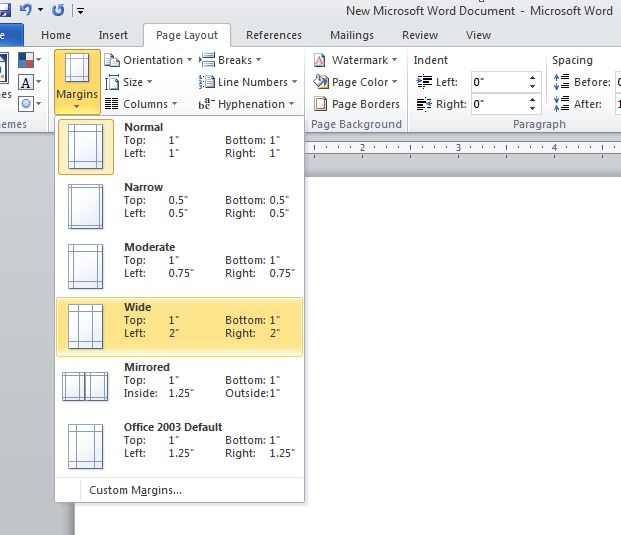Select the Page Layout tab
This screenshot has height=535, width=621.
187,35
